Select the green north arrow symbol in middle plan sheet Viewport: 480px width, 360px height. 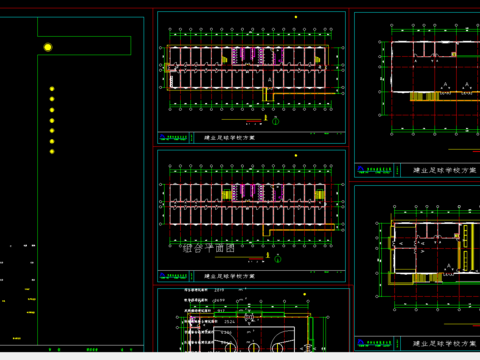coord(278,259)
